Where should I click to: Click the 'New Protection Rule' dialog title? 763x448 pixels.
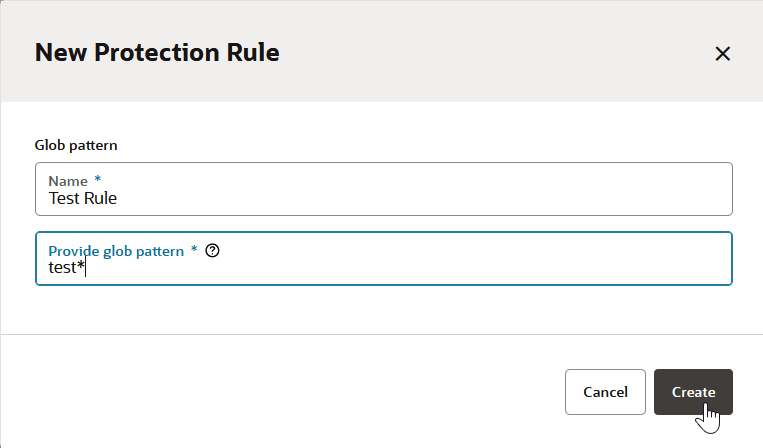click(157, 53)
